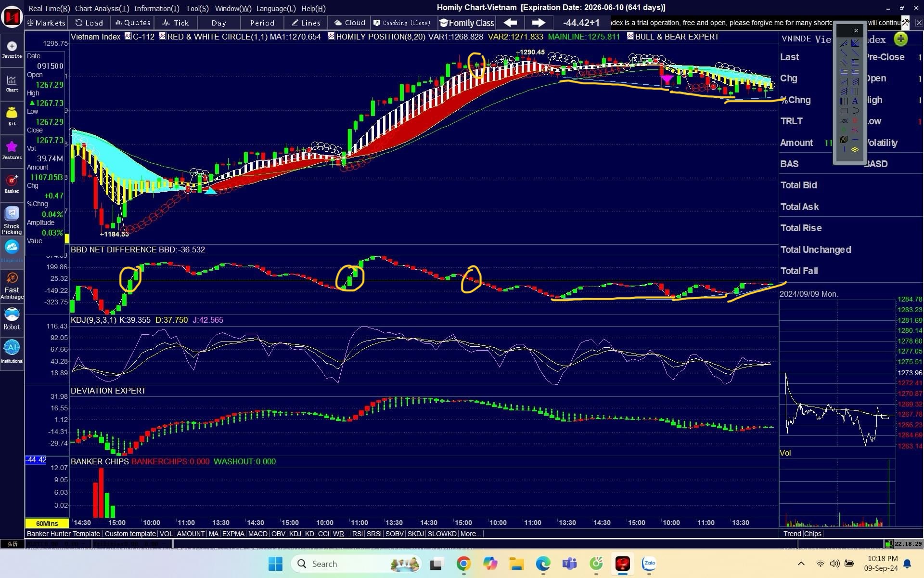This screenshot has height=578, width=924.
Task: Open the Kit sidebar tool
Action: coord(12,117)
